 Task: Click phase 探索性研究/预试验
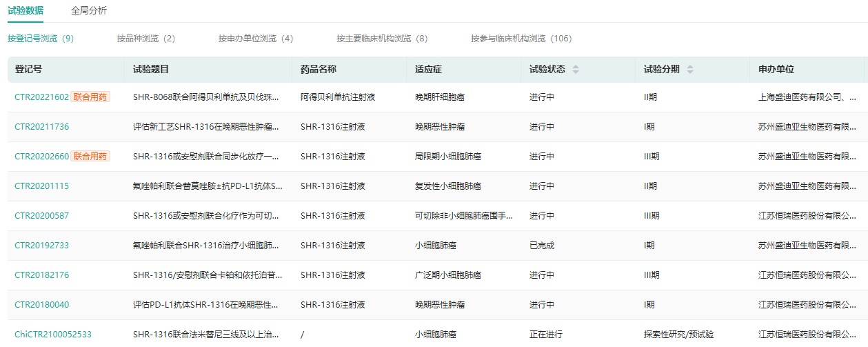point(679,335)
